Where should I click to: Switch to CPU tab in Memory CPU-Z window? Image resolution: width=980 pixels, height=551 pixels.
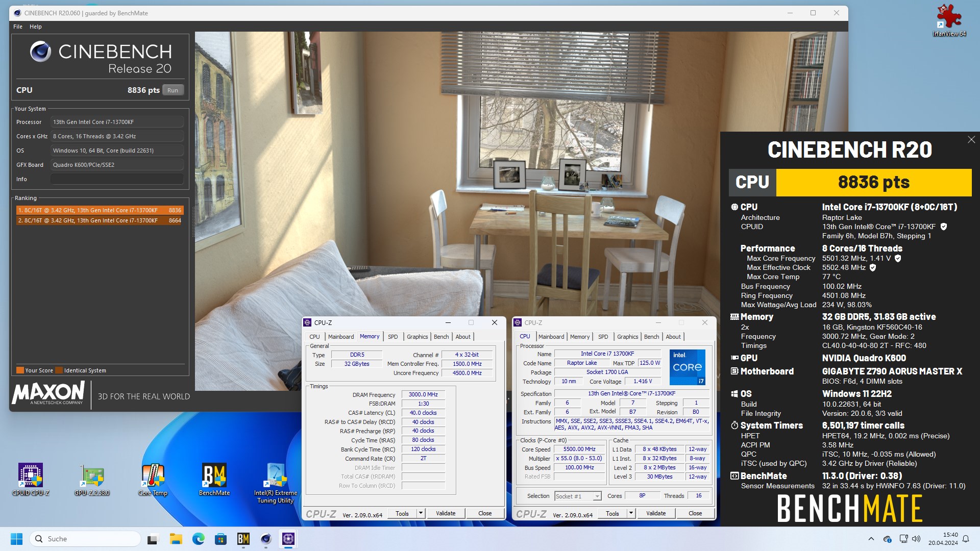[x=314, y=337]
